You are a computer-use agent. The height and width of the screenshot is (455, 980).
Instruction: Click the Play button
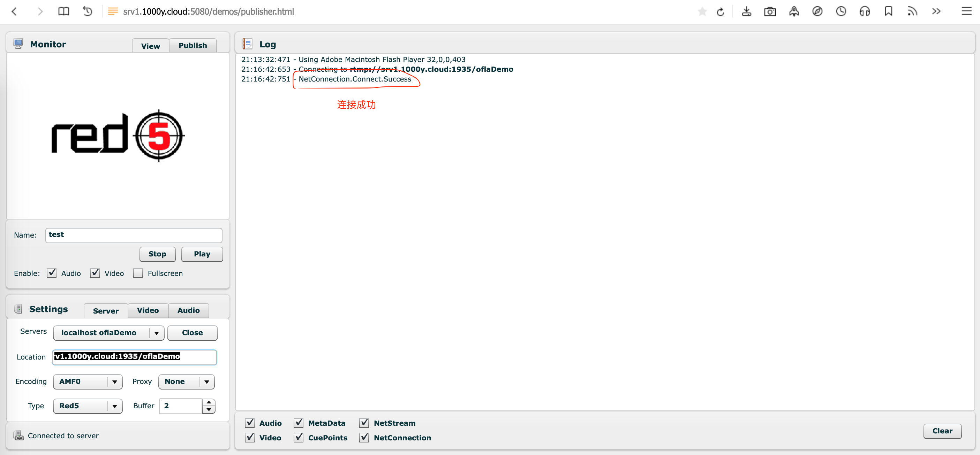pos(202,254)
